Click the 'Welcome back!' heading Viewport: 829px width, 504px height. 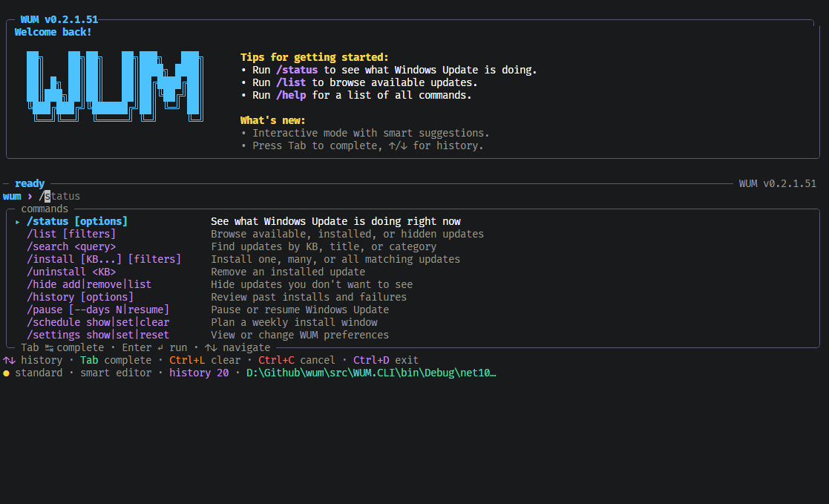pos(53,32)
